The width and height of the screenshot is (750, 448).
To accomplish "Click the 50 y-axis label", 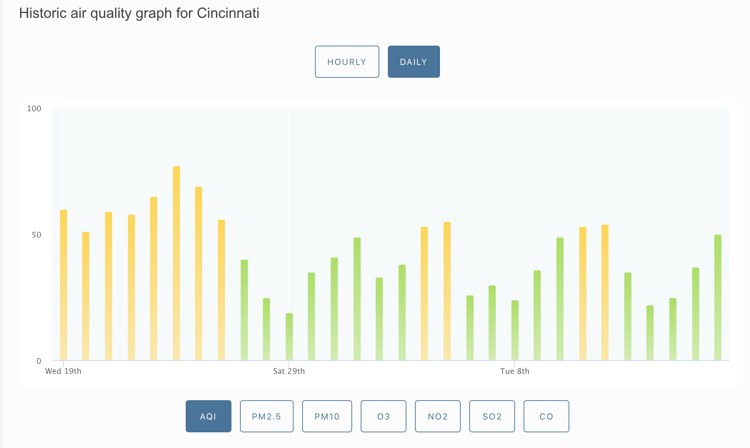I will click(36, 235).
